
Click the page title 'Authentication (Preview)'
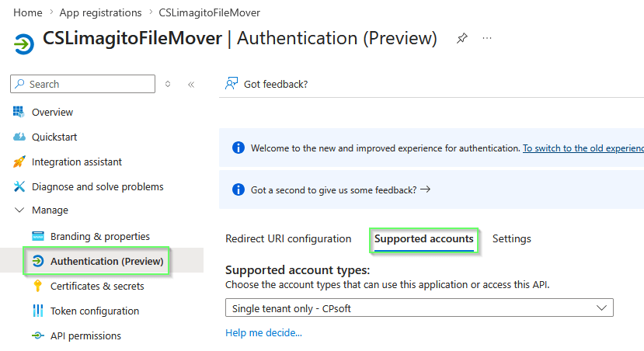coord(337,38)
